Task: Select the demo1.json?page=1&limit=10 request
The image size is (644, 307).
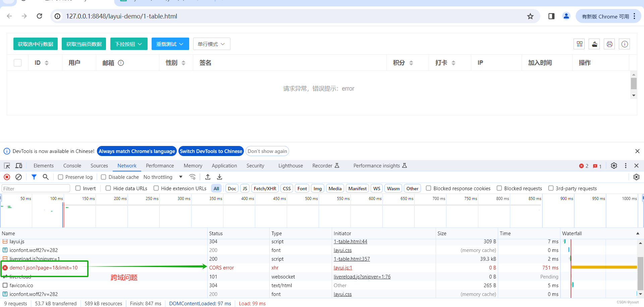Action: tap(44, 268)
